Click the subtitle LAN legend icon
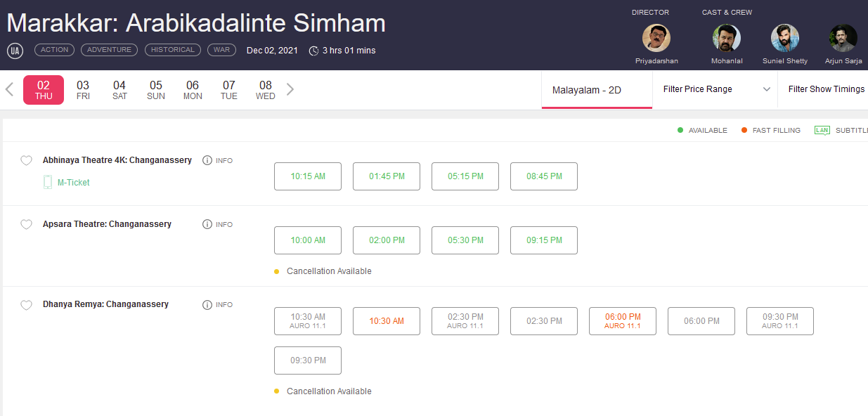868x416 pixels. click(x=822, y=130)
